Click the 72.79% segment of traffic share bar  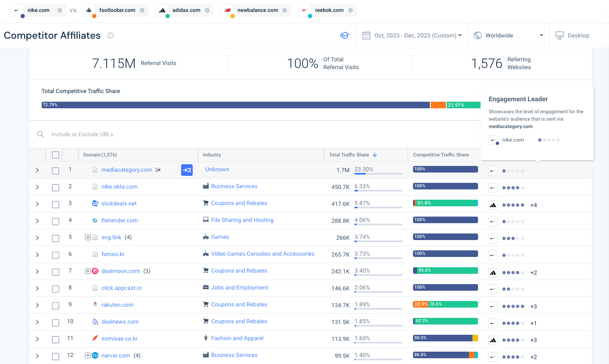click(x=236, y=105)
